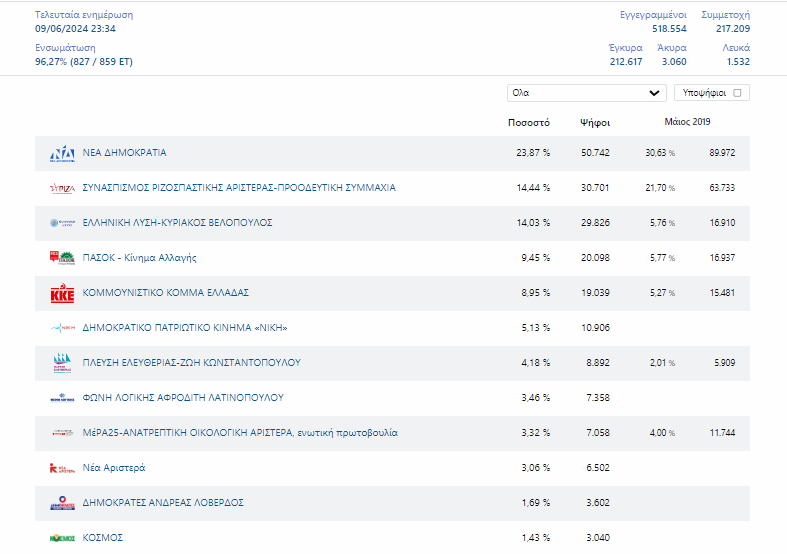Open ΣΥΝΑΣΠΙΣΜΟΣ ΡΙΖΟΣΠΑΣΤΙΚΗΣ ΑΡΙΣΤΕΡΑΣ party link

239,188
